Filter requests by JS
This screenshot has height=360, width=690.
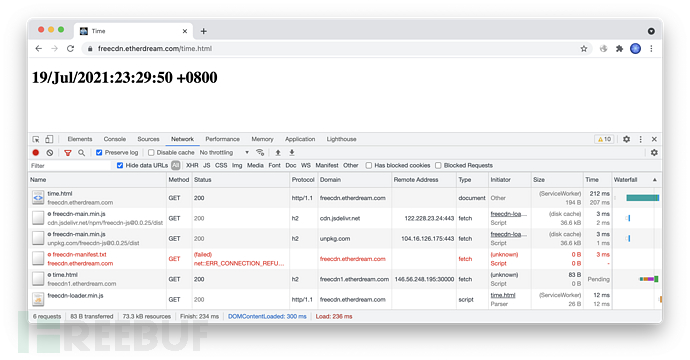(x=206, y=165)
